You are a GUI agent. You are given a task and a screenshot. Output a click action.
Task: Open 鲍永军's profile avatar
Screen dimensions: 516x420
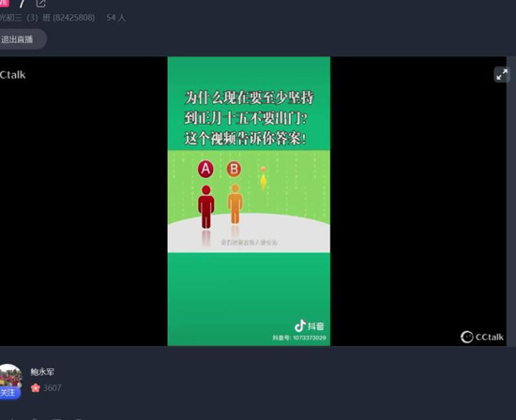10,376
